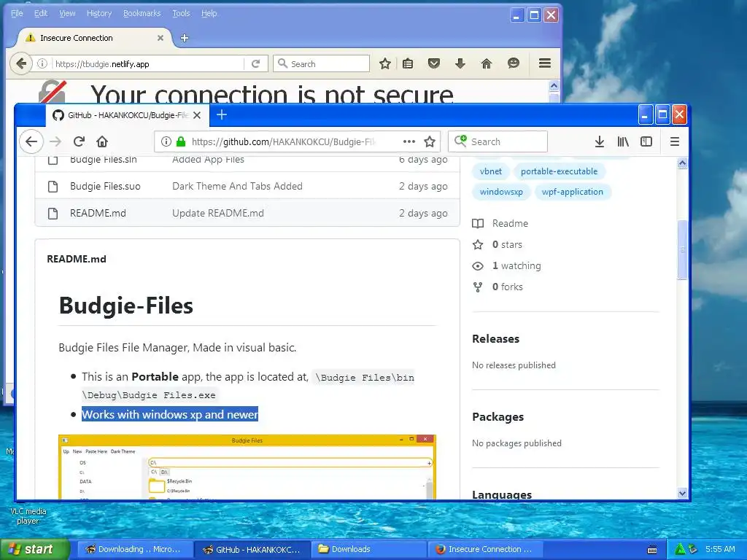Switch to Downloading Micro taskbar button

coord(135,550)
